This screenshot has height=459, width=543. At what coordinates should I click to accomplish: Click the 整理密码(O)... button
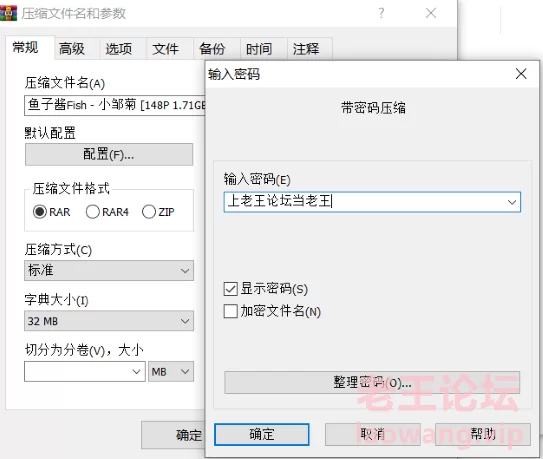(372, 382)
